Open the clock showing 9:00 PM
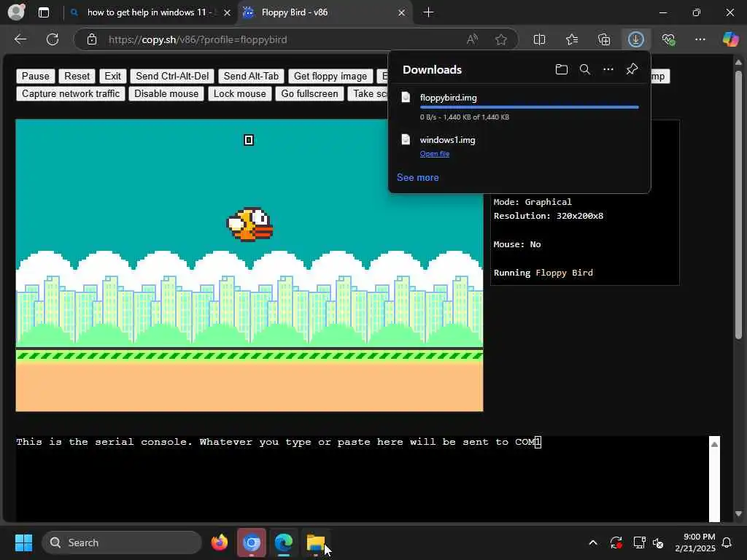Viewport: 747px width, 560px height. (x=695, y=542)
